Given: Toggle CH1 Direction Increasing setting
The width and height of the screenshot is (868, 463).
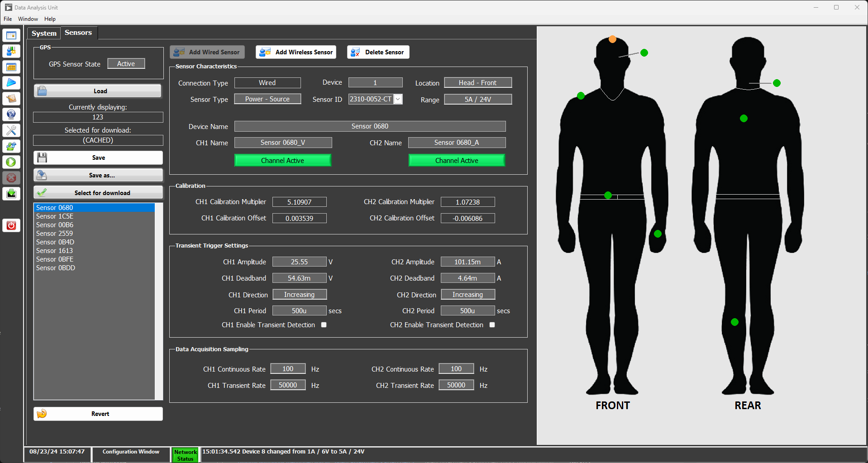Looking at the screenshot, I should pyautogui.click(x=300, y=294).
